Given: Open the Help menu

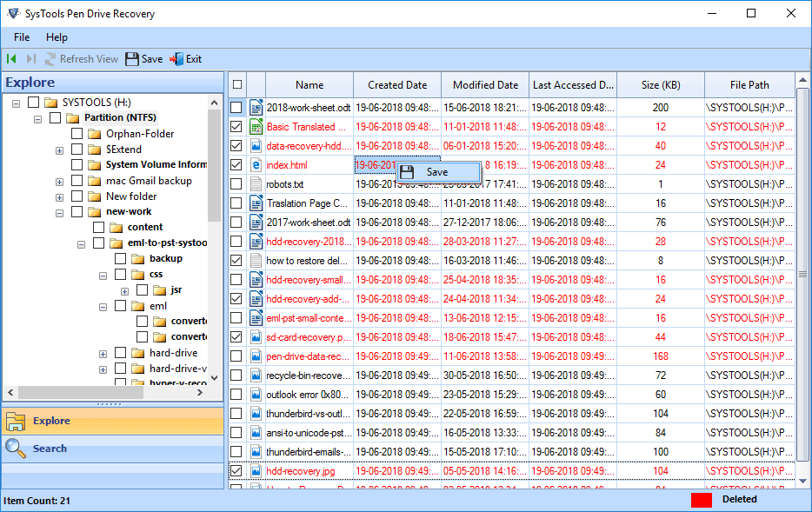Looking at the screenshot, I should pyautogui.click(x=57, y=37).
